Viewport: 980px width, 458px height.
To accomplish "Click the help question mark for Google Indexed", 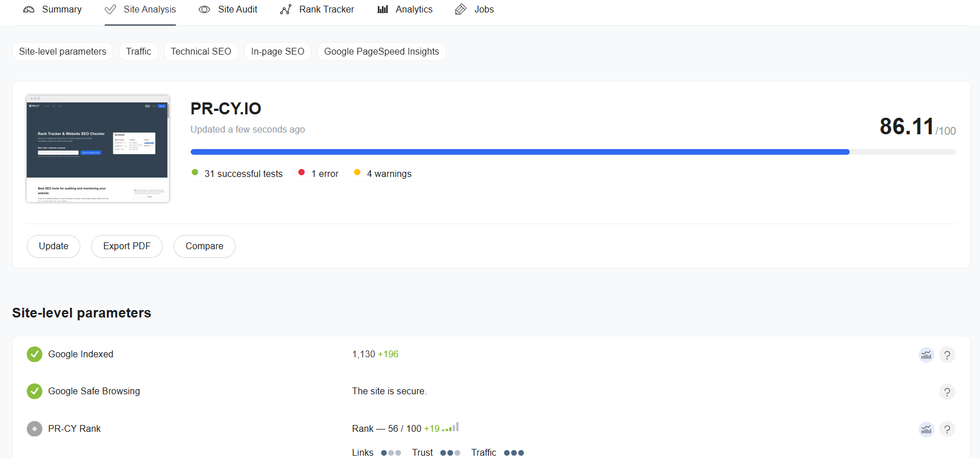I will (x=946, y=355).
